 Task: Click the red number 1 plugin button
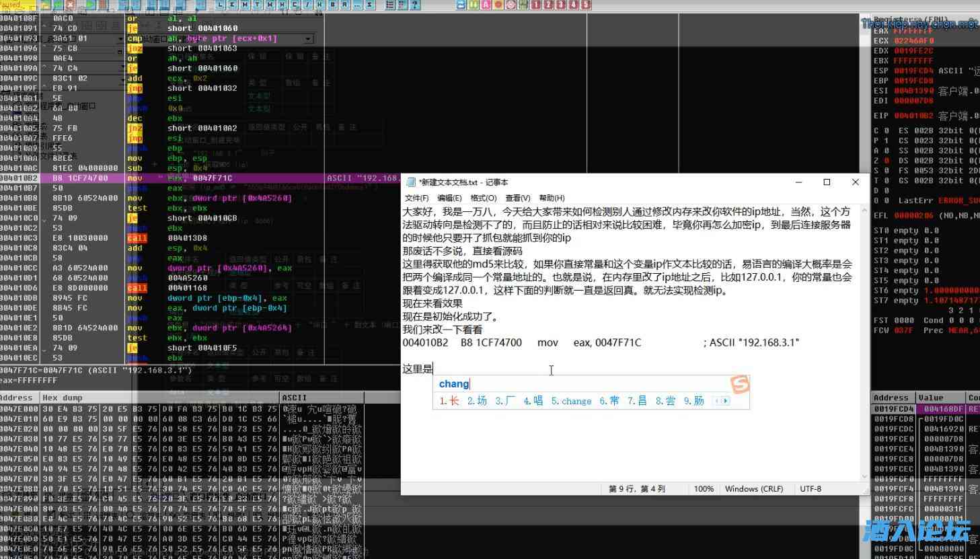point(536,5)
